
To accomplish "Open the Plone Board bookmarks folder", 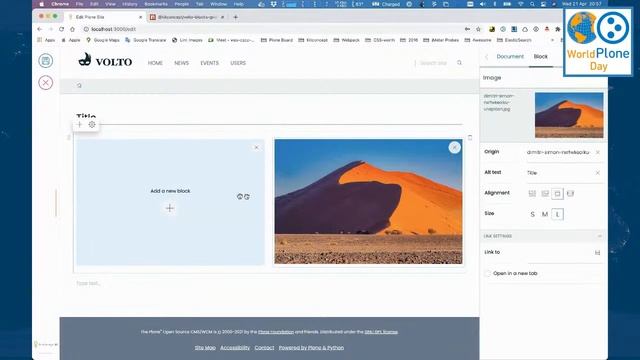I will tap(277, 40).
